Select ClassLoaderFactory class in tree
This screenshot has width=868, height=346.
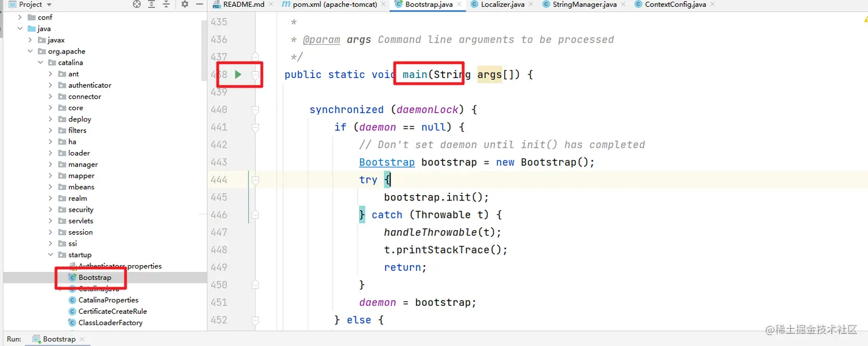pyautogui.click(x=110, y=322)
